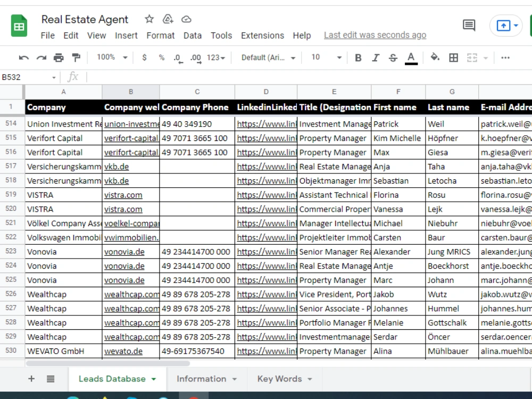
Task: Open the print dialog
Action: tap(59, 57)
